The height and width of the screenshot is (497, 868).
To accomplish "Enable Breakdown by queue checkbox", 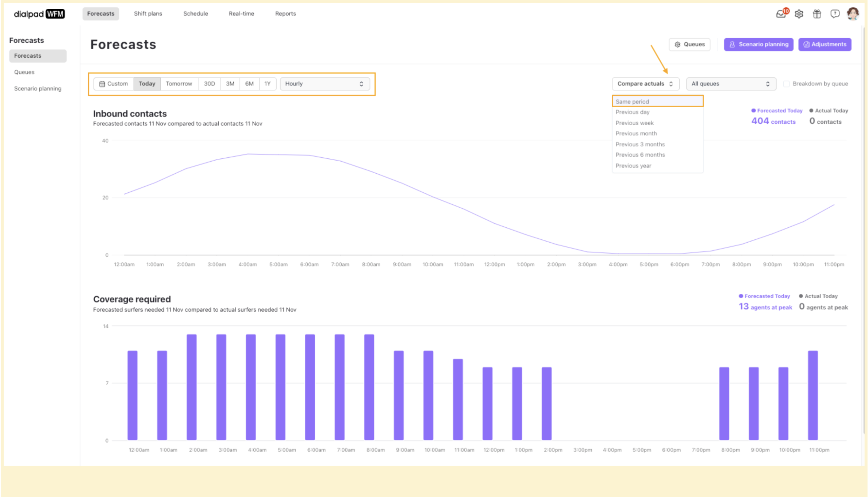I will pyautogui.click(x=787, y=84).
